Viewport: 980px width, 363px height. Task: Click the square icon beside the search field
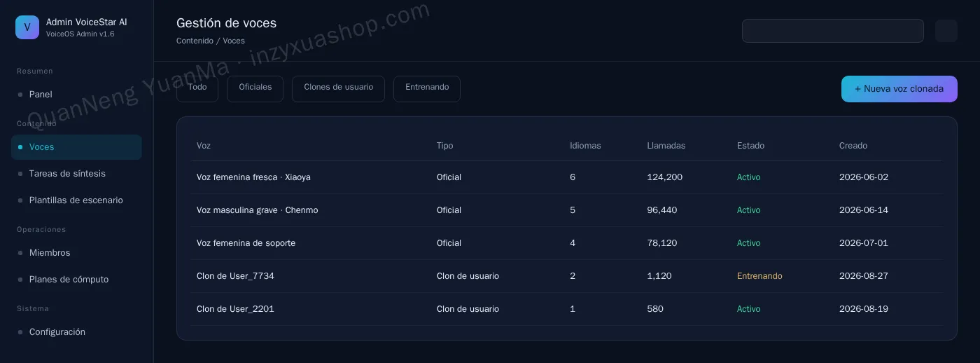[946, 31]
